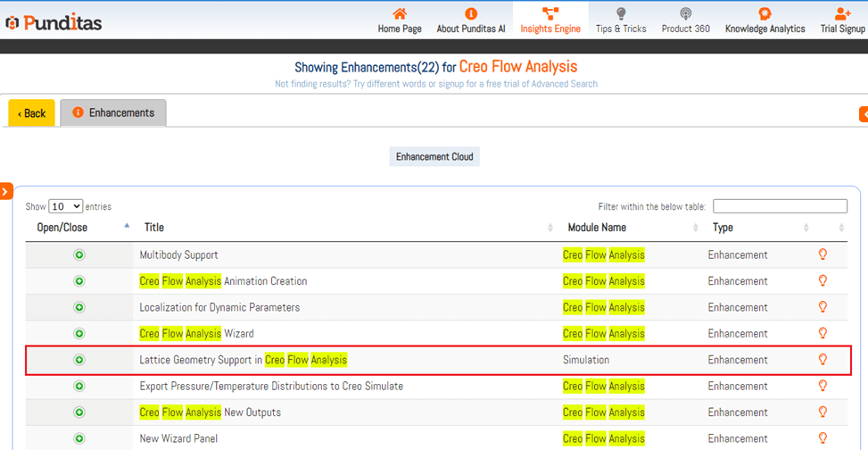Open Knowledge Analytics section

click(765, 21)
